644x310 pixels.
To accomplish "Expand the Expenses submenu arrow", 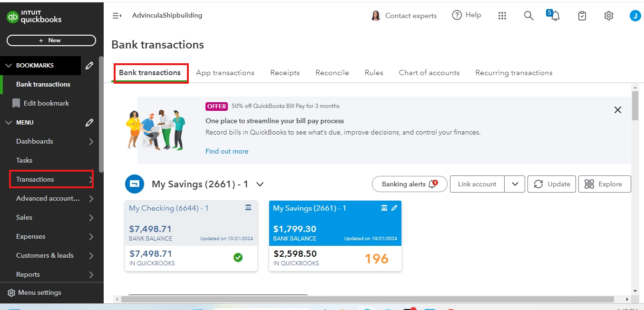I will (91, 237).
